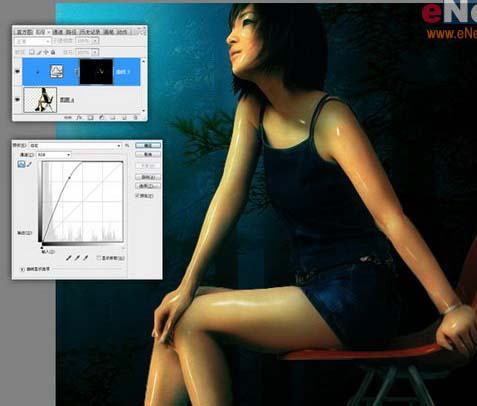Switch to the Paths tab
Viewport: 477px width, 406px height.
(x=70, y=32)
